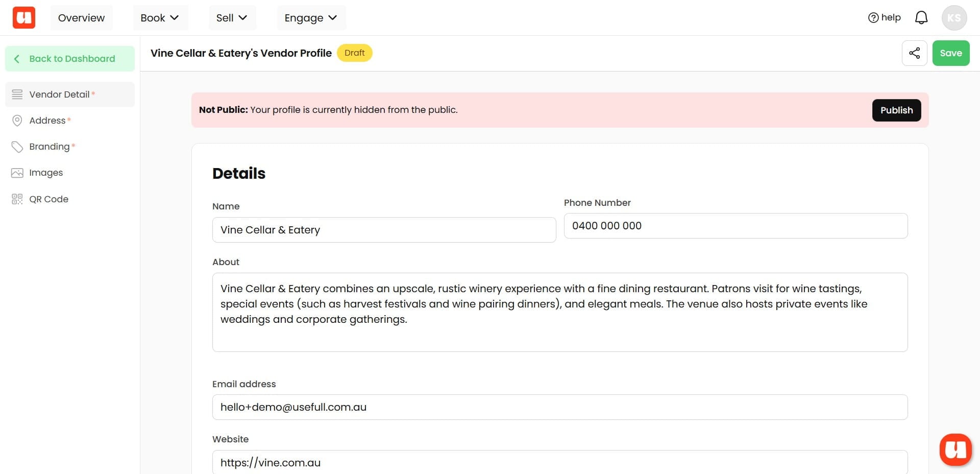Select the Vendor Detail list icon

point(17,94)
